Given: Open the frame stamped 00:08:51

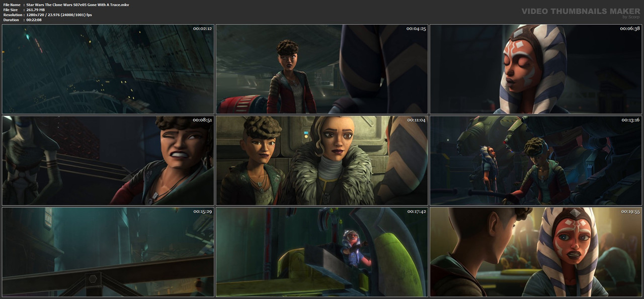Looking at the screenshot, I should tap(108, 160).
